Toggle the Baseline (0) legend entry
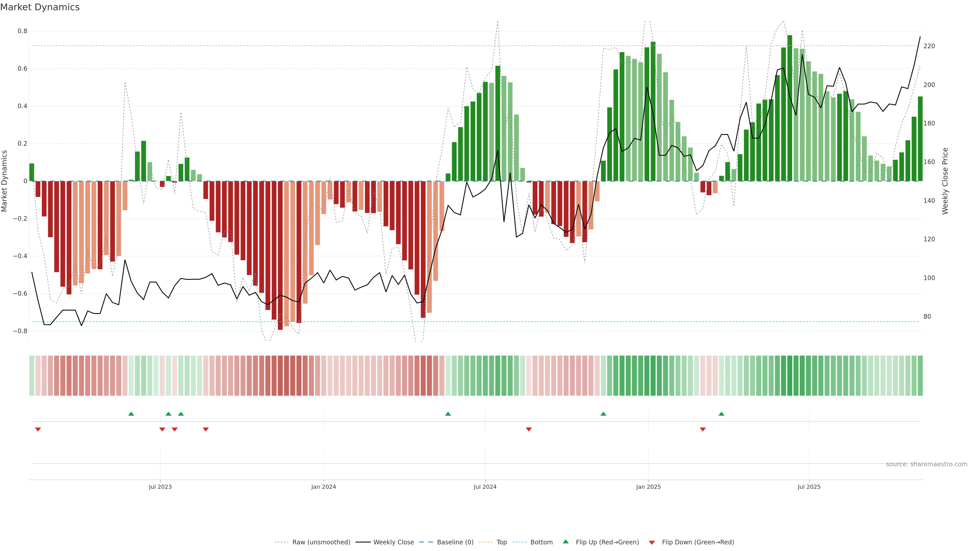Viewport: 980px width, 551px height. [x=455, y=542]
